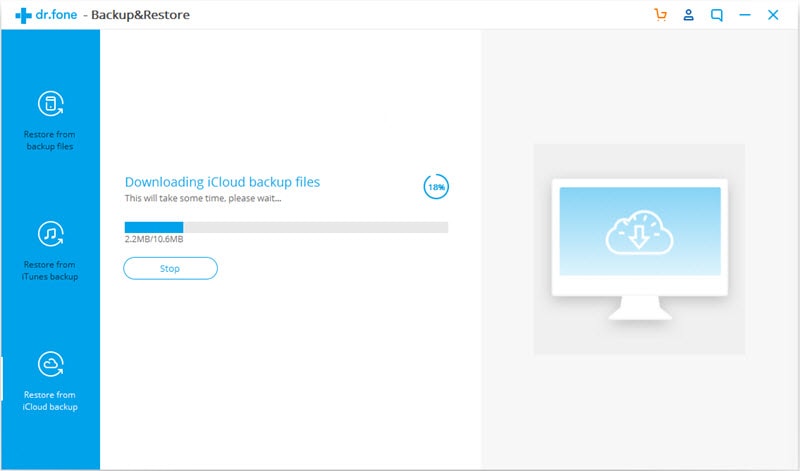
Task: Select the 'Restore from iCloud backup' label
Action: point(49,401)
